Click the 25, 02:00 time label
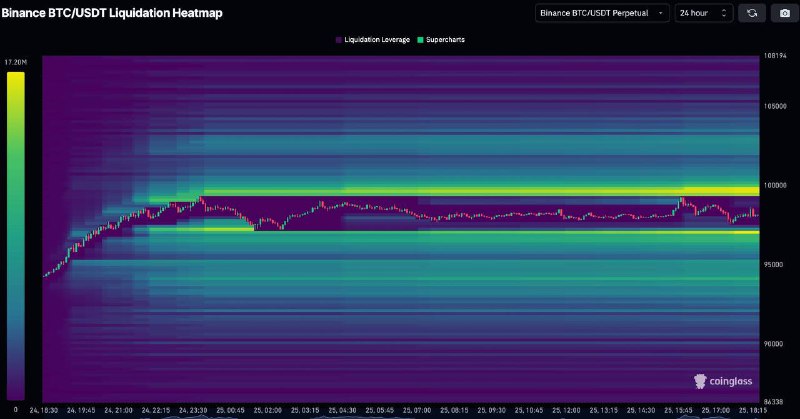The height and width of the screenshot is (419, 800). [x=267, y=410]
